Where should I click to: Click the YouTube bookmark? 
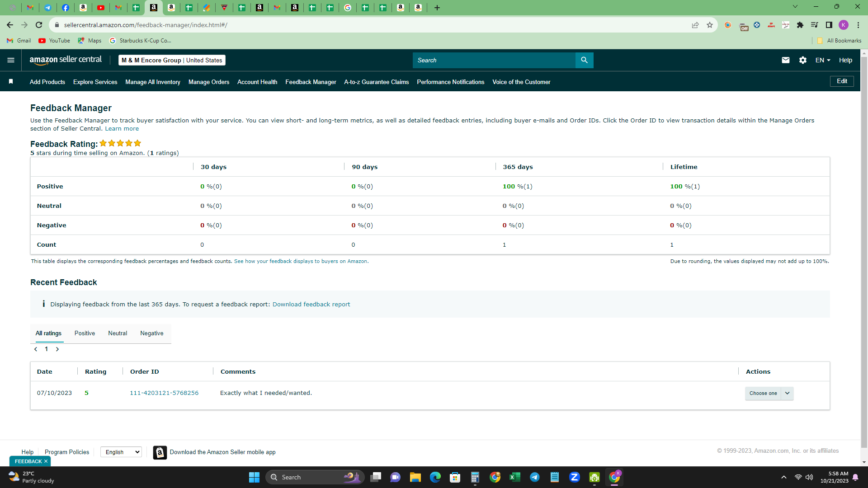pyautogui.click(x=54, y=41)
